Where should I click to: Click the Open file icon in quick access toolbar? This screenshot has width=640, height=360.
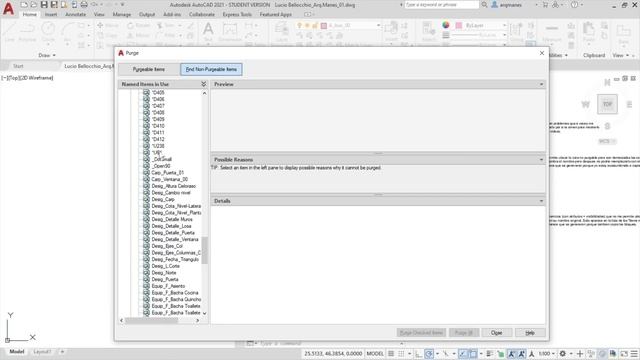tap(34, 5)
